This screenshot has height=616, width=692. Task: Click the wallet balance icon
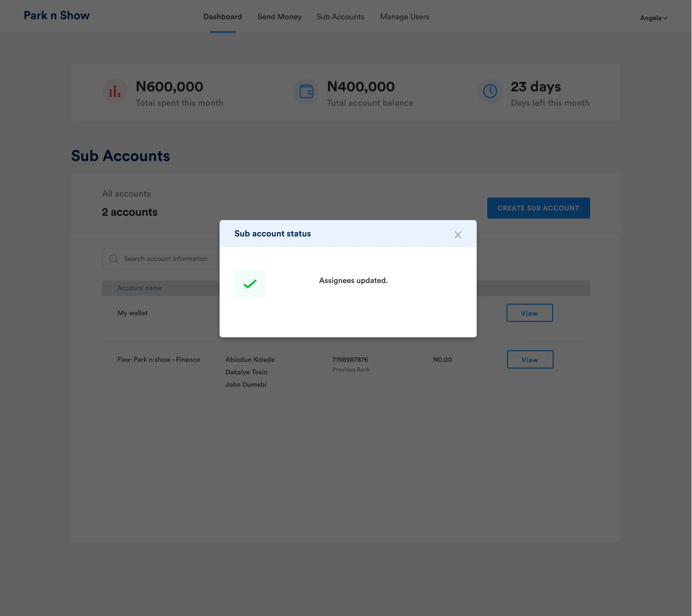pos(306,91)
